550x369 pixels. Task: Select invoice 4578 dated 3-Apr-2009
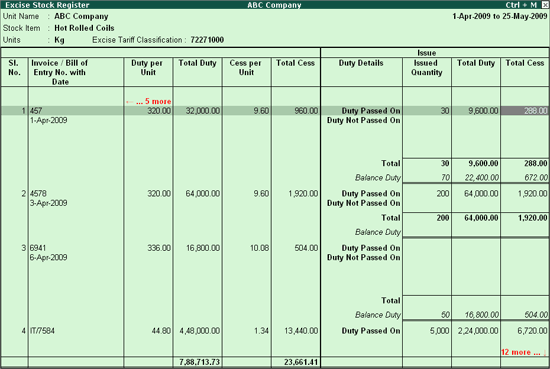[38, 194]
